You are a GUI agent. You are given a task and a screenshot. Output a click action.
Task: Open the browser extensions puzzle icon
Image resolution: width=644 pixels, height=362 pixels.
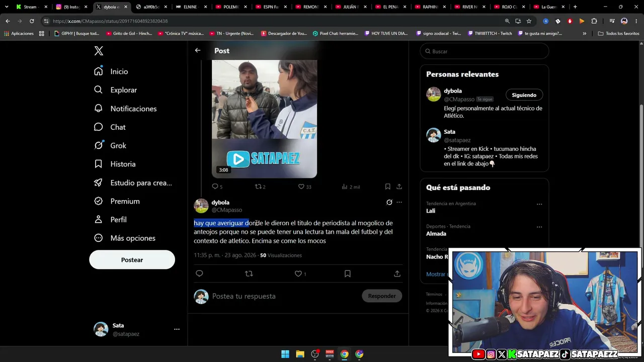(594, 21)
